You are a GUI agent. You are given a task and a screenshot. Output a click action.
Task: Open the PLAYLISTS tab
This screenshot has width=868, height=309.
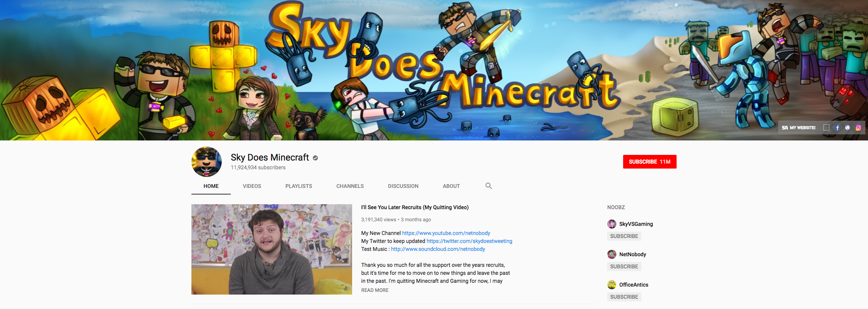click(299, 186)
